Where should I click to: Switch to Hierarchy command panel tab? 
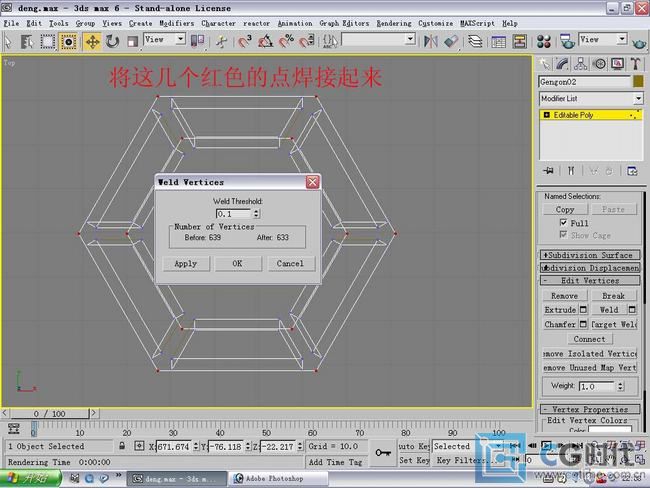(581, 64)
